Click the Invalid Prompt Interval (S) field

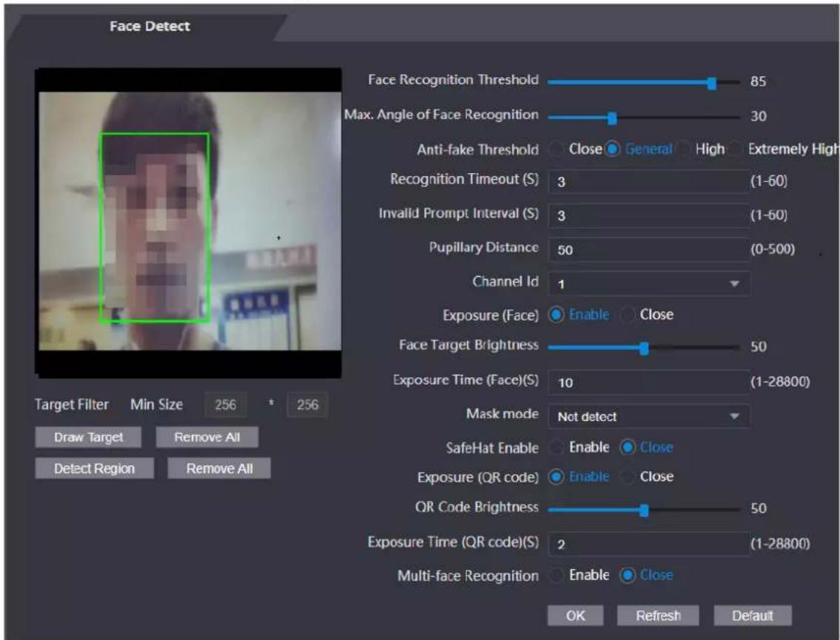coord(648,215)
